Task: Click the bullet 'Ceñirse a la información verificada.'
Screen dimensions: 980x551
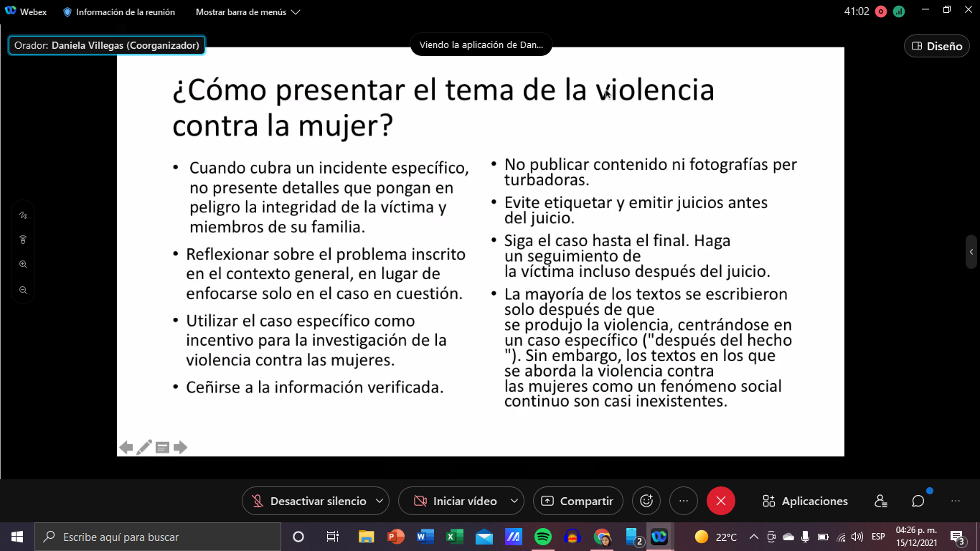Action: coord(316,387)
